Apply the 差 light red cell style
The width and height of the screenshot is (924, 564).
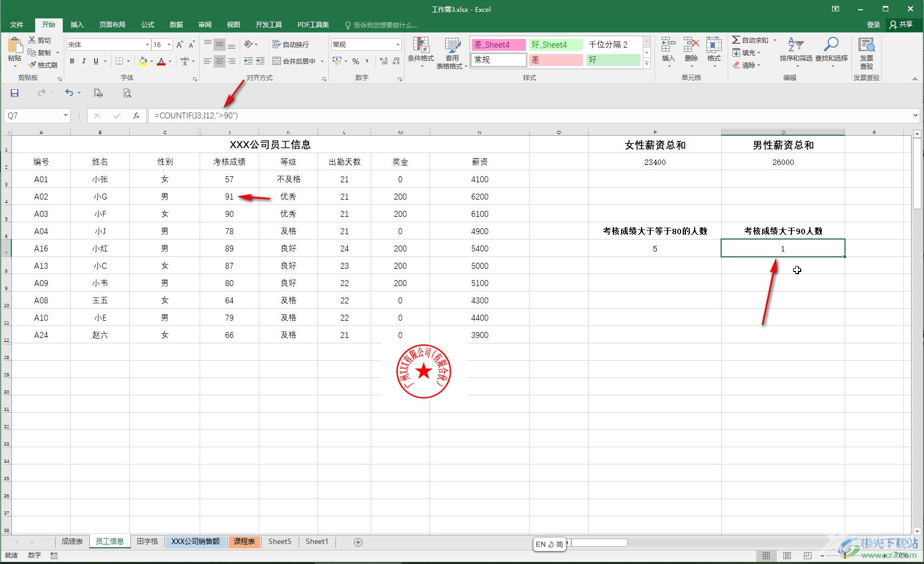[x=556, y=59]
